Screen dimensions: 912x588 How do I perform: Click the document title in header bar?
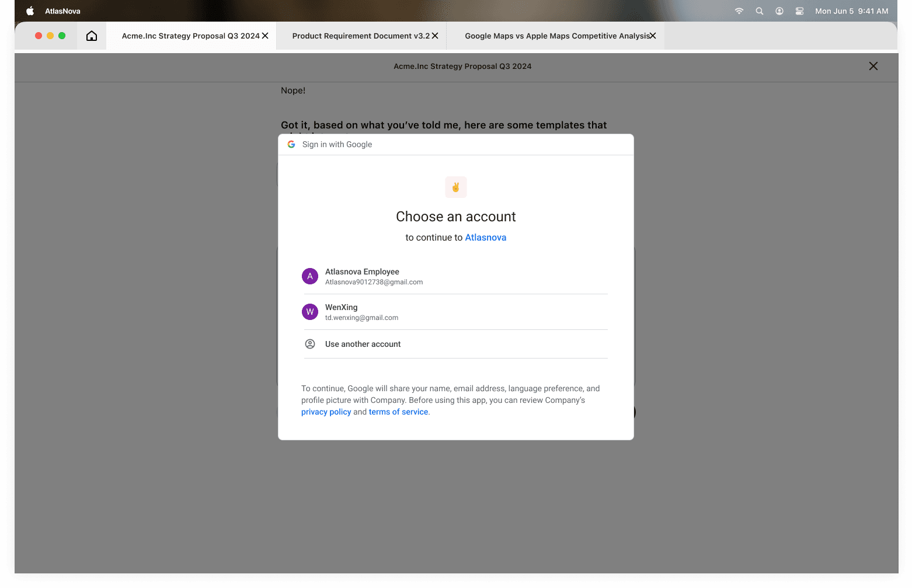[462, 66]
